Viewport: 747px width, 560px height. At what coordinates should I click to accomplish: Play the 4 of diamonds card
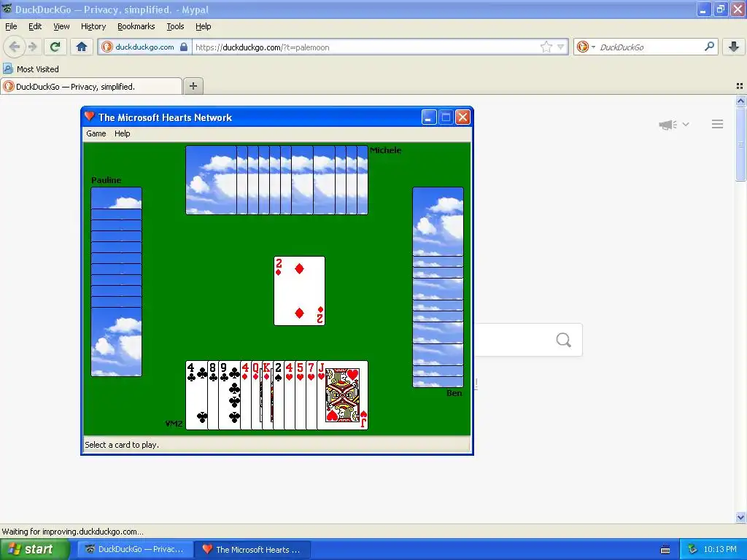(246, 395)
